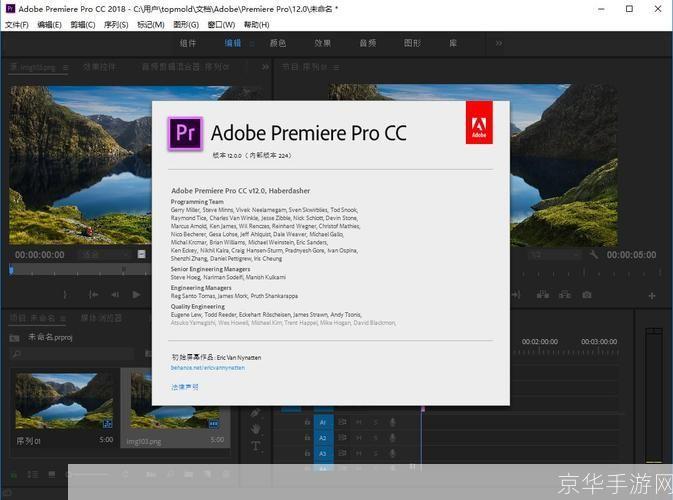The width and height of the screenshot is (673, 500).
Task: Open program monitor resolution dropdown
Action: (555, 255)
